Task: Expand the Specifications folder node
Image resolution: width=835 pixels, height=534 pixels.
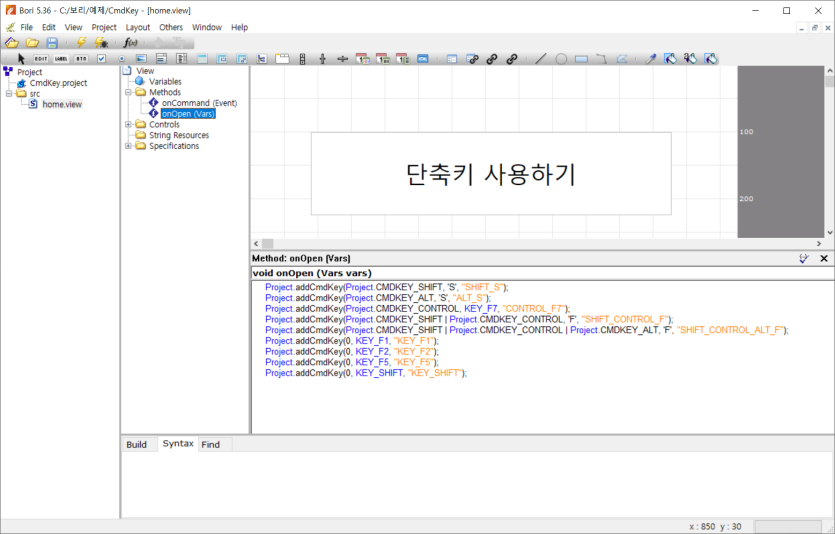Action: point(128,145)
